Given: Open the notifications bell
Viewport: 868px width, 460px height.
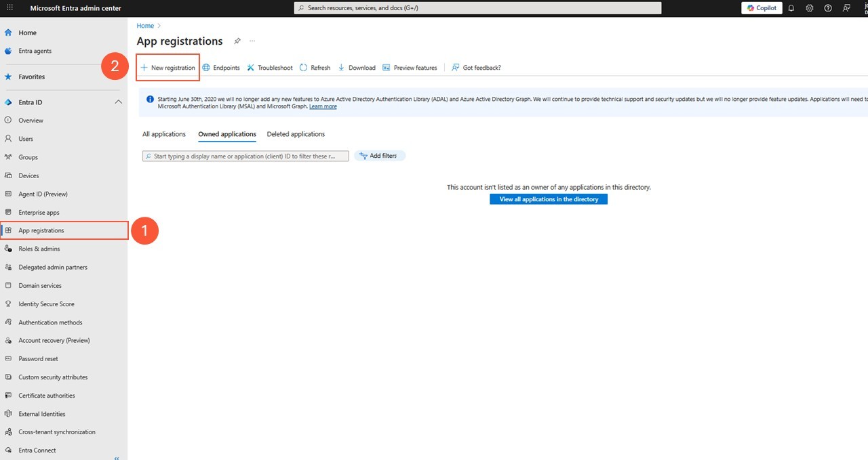Looking at the screenshot, I should pos(791,7).
